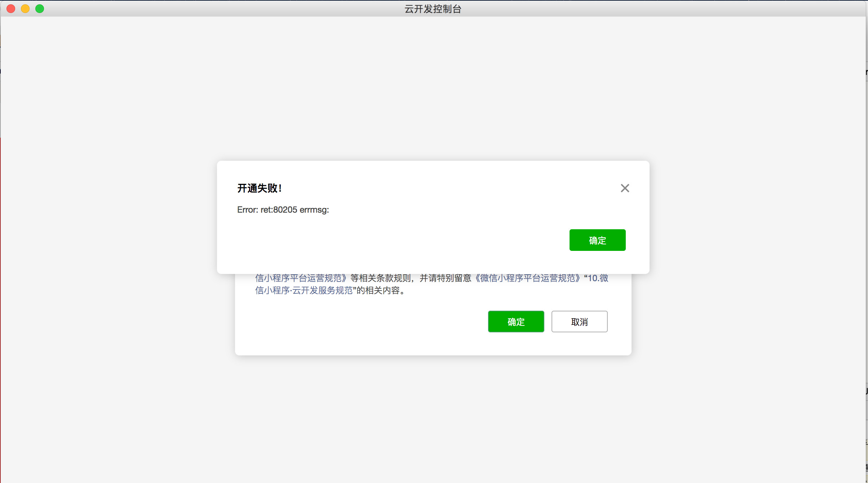The image size is (868, 483).
Task: Open 《微信小程序平台运营规范》 link after 并请特别留意
Action: [526, 278]
